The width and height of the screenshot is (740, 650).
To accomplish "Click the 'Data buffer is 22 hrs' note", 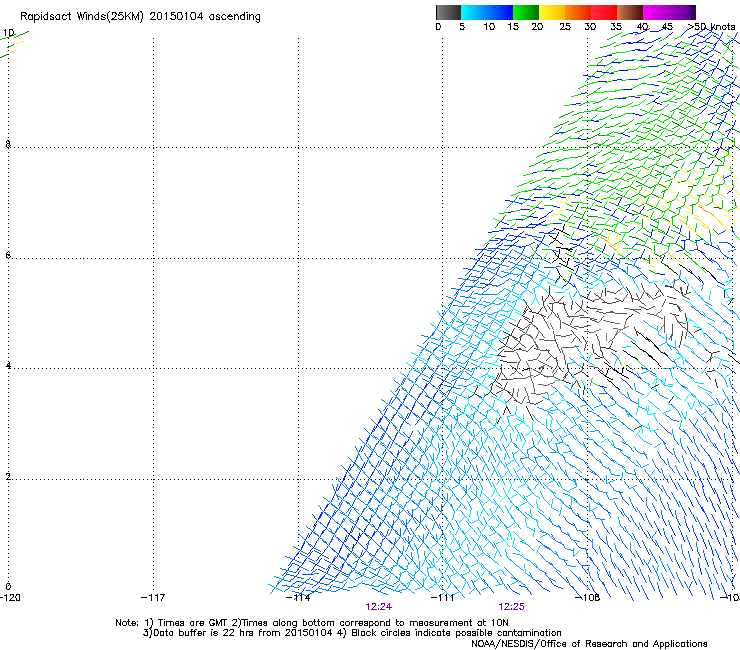I will [x=237, y=633].
